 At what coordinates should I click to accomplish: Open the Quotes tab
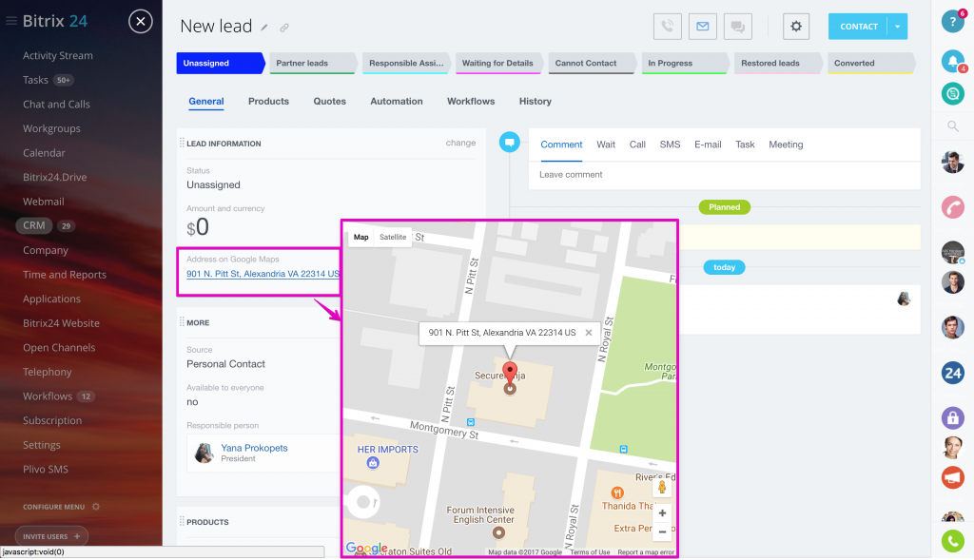click(x=329, y=101)
